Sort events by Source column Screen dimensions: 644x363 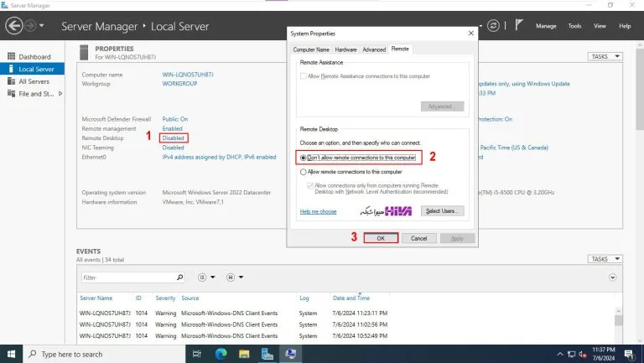(190, 298)
